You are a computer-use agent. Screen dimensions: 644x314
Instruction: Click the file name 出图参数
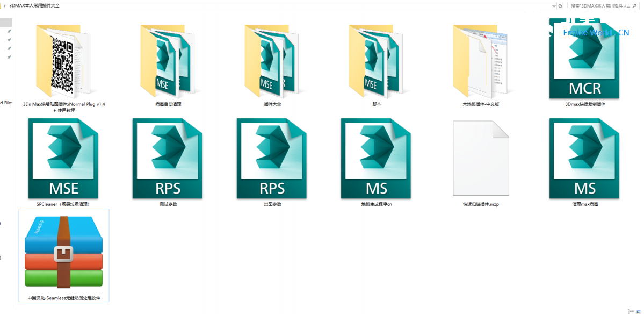[272, 204]
